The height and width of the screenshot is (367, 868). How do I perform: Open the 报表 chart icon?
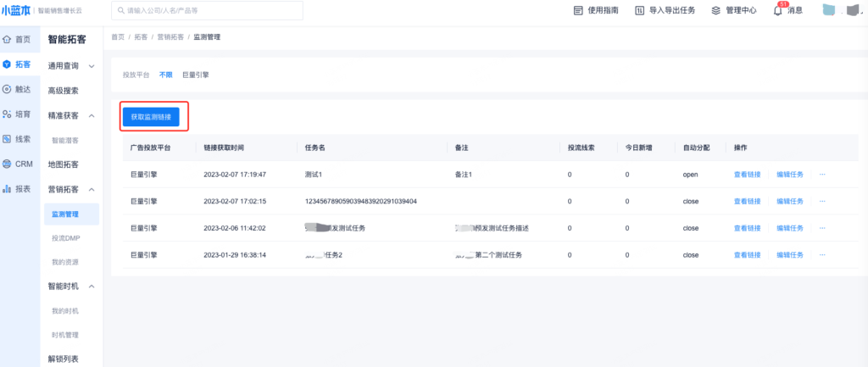[8, 189]
